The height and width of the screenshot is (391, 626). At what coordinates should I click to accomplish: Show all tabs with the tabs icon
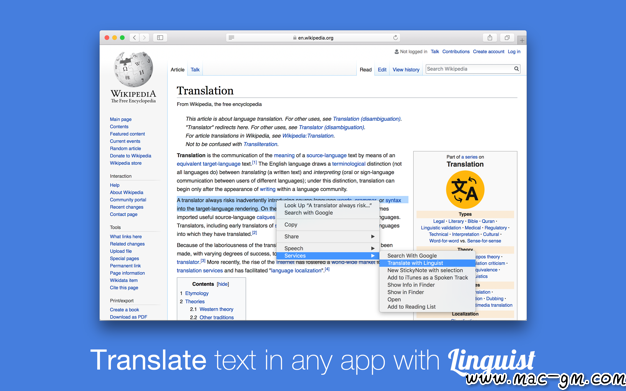(507, 38)
